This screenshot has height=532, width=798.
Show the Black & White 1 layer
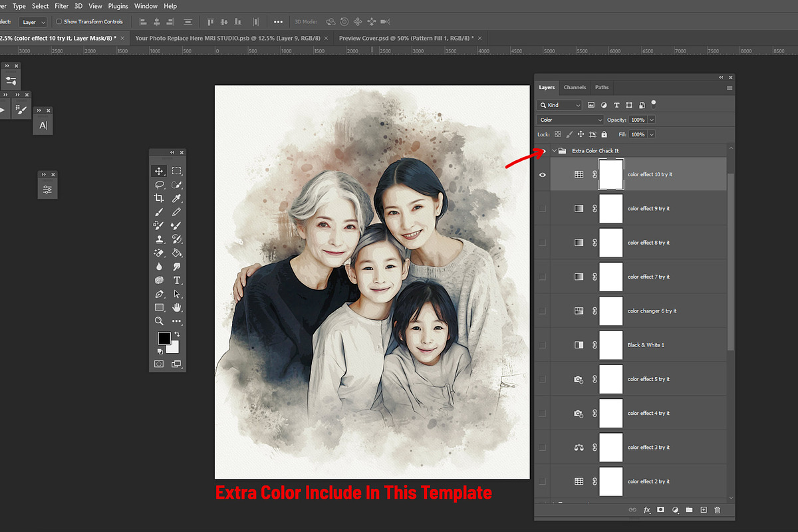point(543,345)
